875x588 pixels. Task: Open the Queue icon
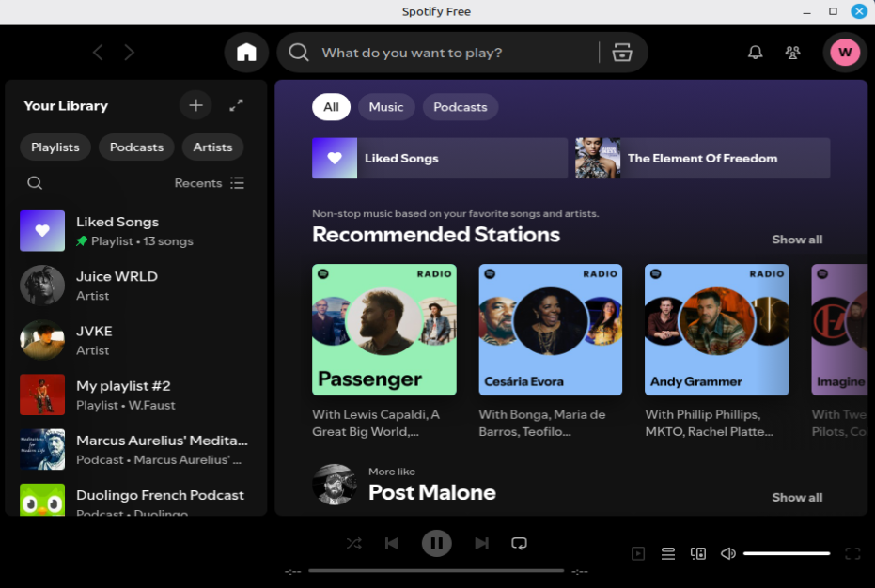[668, 553]
